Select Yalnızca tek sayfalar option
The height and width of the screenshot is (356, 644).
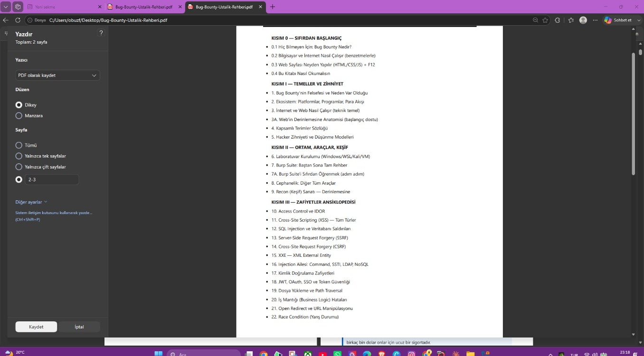(19, 156)
